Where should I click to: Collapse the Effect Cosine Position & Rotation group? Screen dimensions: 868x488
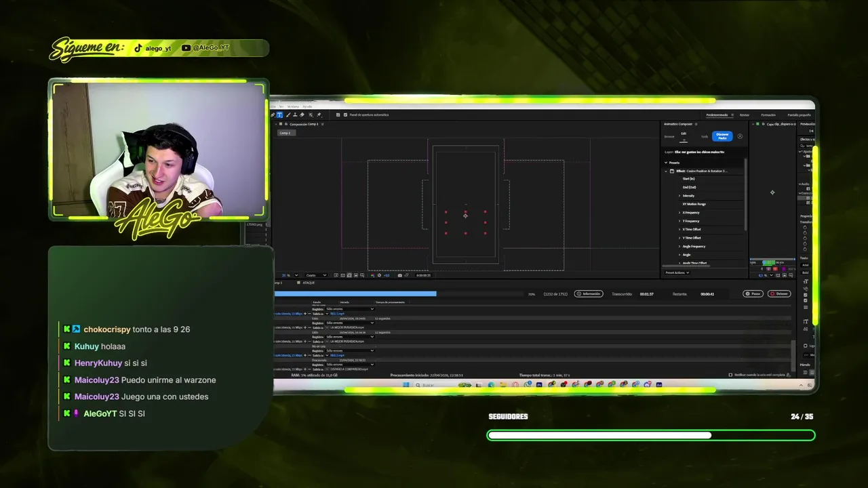(666, 171)
